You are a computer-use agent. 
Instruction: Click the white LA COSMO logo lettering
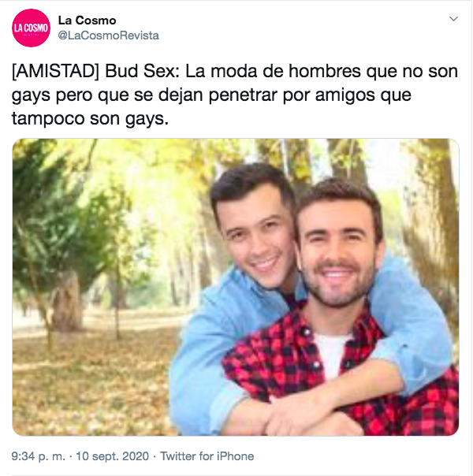pyautogui.click(x=31, y=28)
